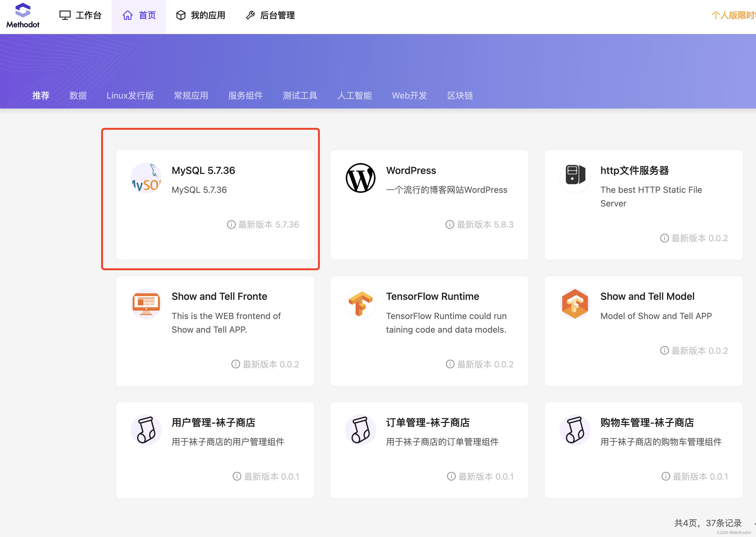Click the MySQL 5.7.36 app icon

pos(146,178)
